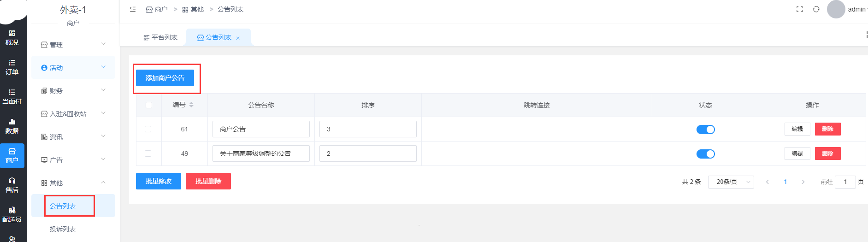
Task: Open 投诉列表 in the sidebar menu
Action: click(x=63, y=229)
